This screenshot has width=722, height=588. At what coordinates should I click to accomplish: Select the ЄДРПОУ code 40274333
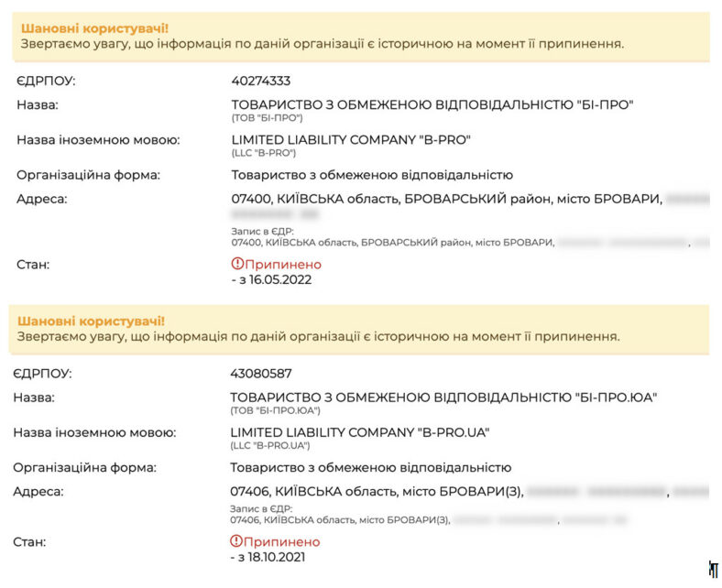pos(261,81)
